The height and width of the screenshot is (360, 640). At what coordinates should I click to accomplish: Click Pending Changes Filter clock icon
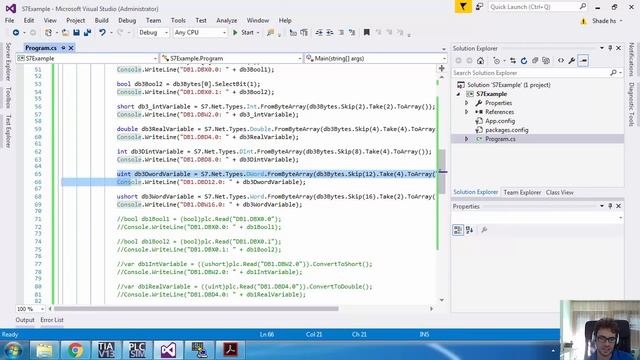tap(496, 60)
